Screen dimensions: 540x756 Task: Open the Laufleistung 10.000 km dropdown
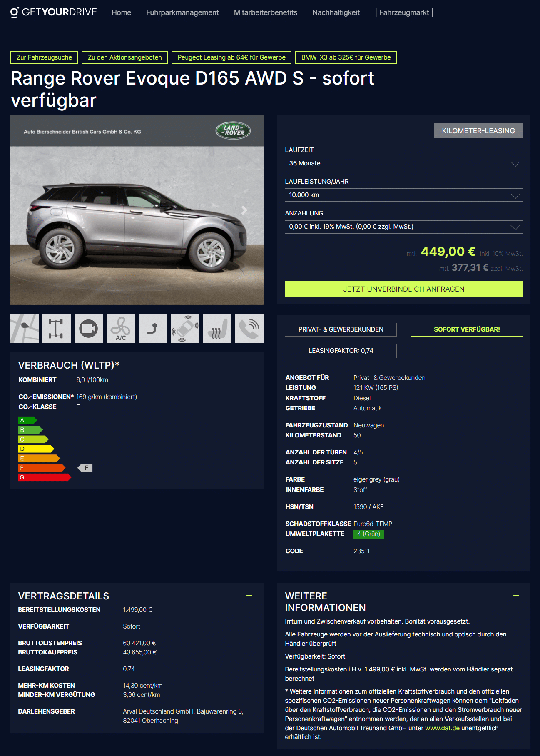coord(403,195)
